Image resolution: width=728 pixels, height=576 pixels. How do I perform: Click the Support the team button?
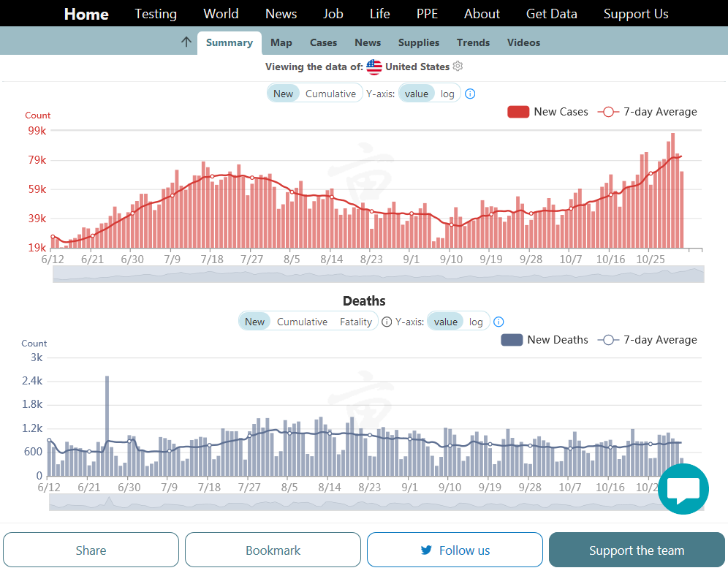(x=637, y=550)
